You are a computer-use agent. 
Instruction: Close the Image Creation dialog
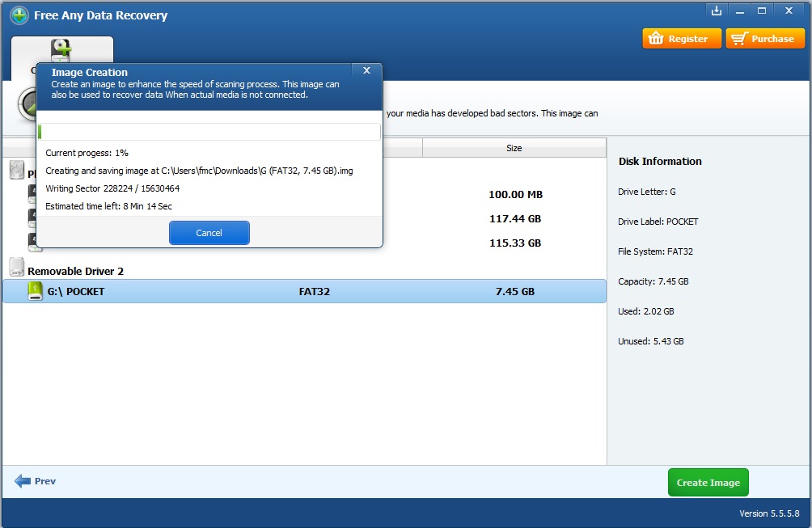click(366, 70)
